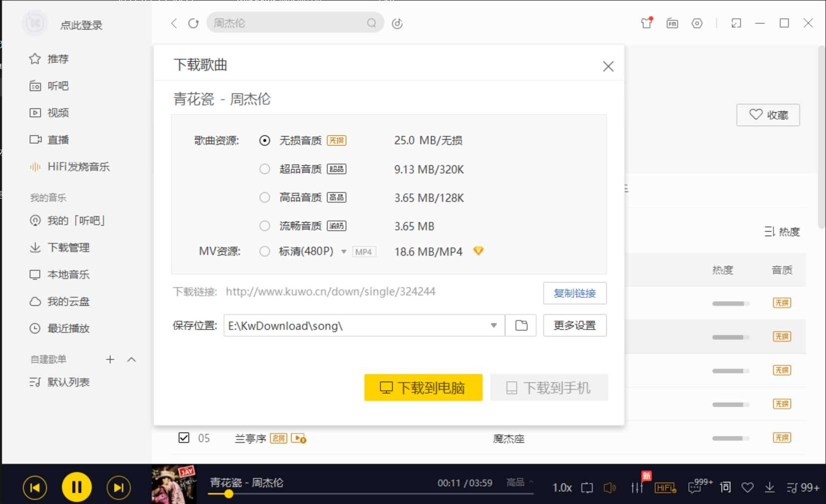Favorite the playing song with heart icon

(x=747, y=488)
